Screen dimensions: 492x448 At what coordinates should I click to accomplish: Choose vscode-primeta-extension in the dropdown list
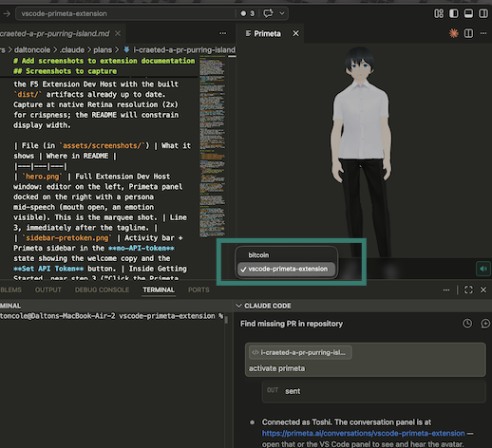tap(286, 269)
